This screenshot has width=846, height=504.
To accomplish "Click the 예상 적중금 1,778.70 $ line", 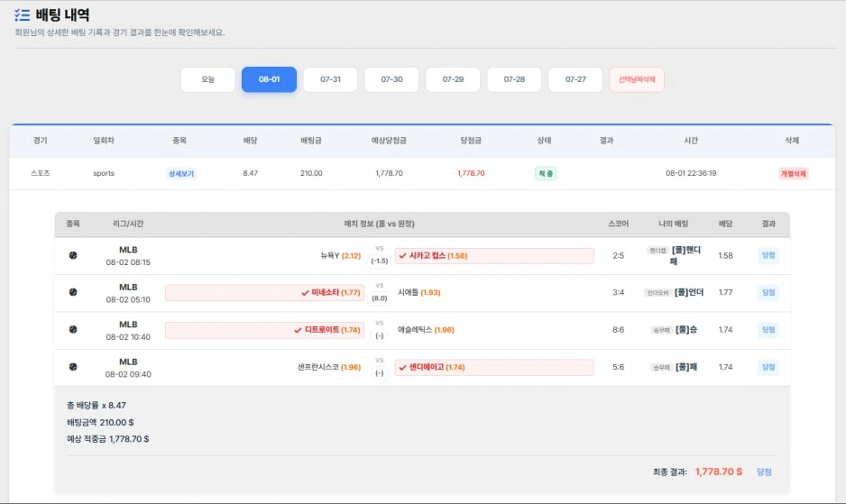I will tap(108, 439).
